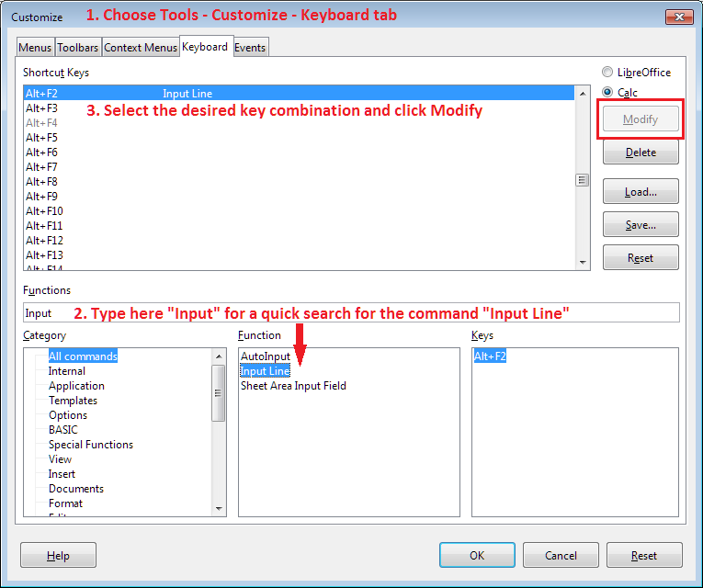Open the Toolbars tab
Screen dimensions: 703x588
click(x=78, y=48)
